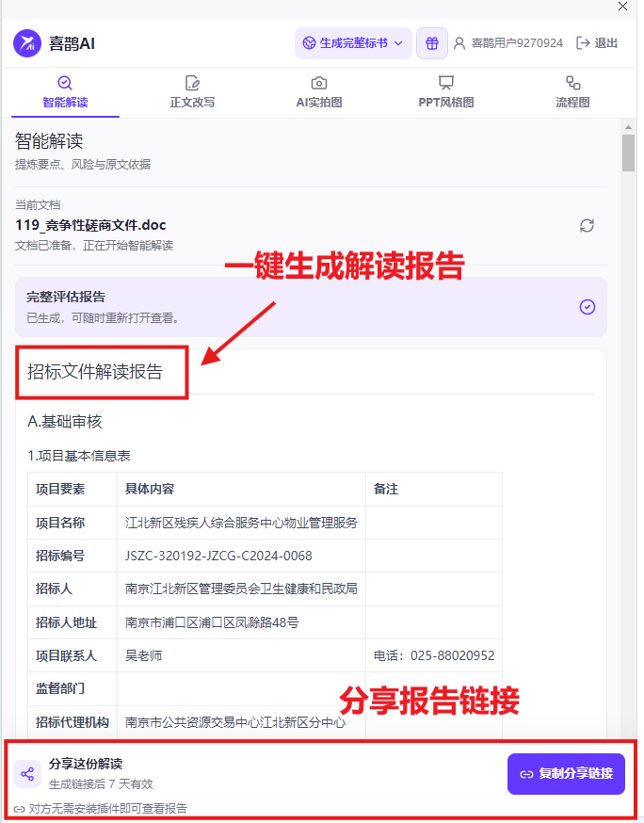Viewport: 644px width, 823px height.
Task: Open the 完整评估报告 card
Action: (311, 307)
